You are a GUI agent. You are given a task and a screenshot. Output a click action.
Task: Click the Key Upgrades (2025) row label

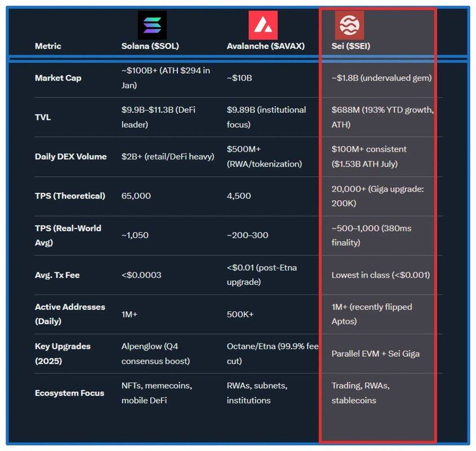pyautogui.click(x=63, y=353)
